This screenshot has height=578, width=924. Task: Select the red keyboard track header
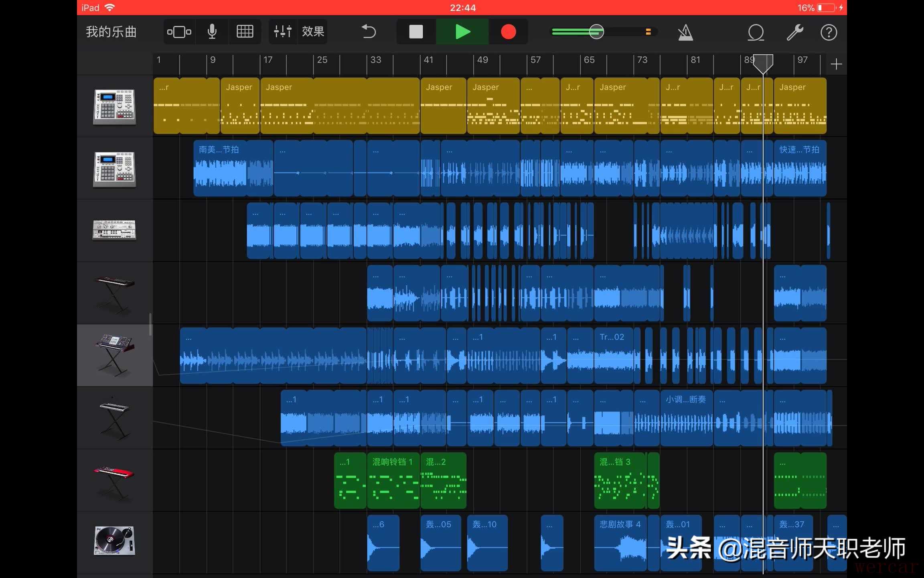pyautogui.click(x=115, y=480)
